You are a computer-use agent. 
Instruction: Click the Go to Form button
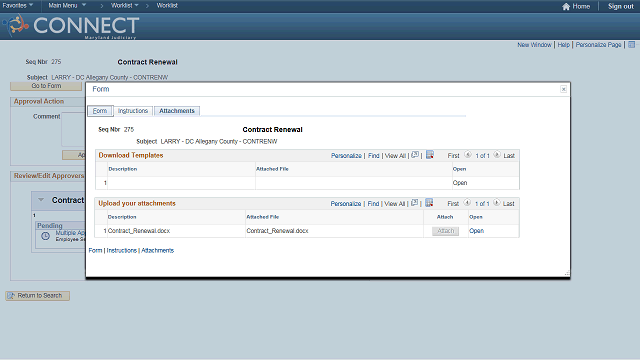(46, 86)
